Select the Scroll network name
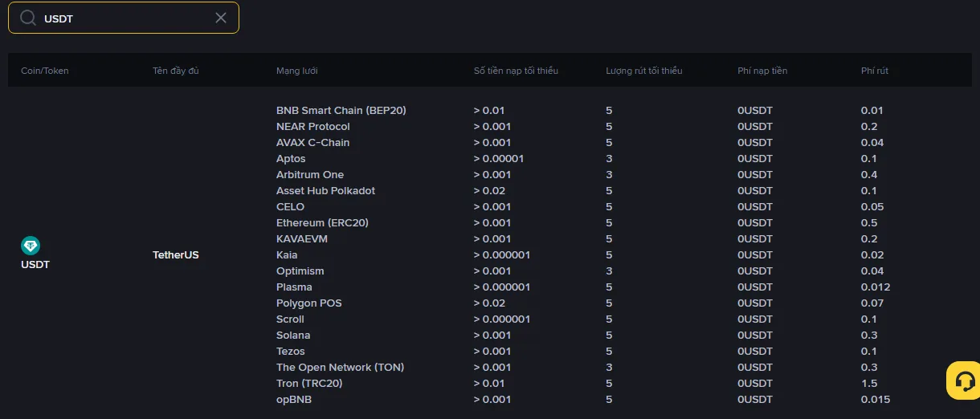The height and width of the screenshot is (419, 980). click(x=290, y=319)
